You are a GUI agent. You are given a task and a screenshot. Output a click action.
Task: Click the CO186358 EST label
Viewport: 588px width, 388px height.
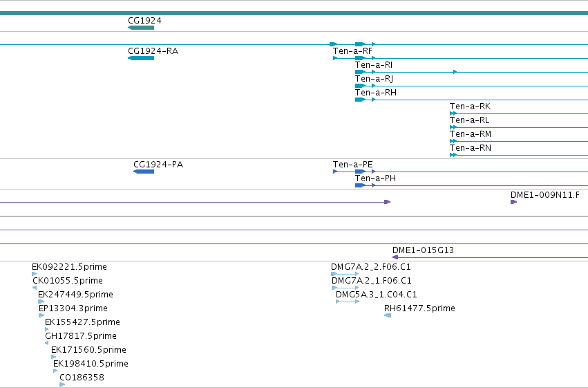[82, 378]
